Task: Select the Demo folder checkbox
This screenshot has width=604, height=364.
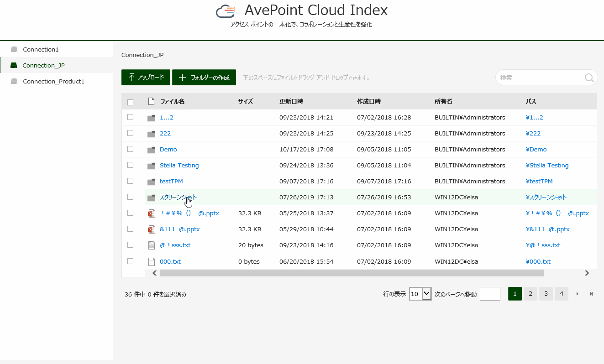Action: [130, 149]
